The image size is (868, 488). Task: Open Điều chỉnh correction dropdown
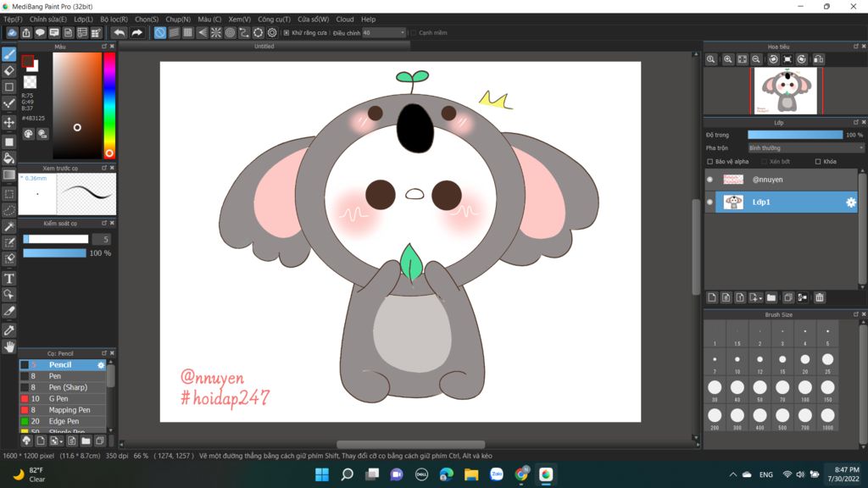pos(384,33)
